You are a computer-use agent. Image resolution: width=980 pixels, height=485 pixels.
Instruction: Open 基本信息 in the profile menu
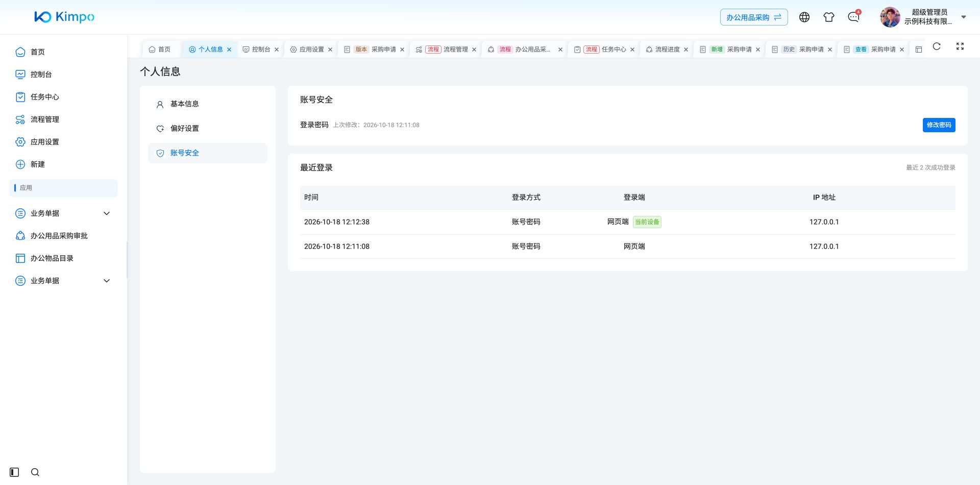[x=208, y=104]
